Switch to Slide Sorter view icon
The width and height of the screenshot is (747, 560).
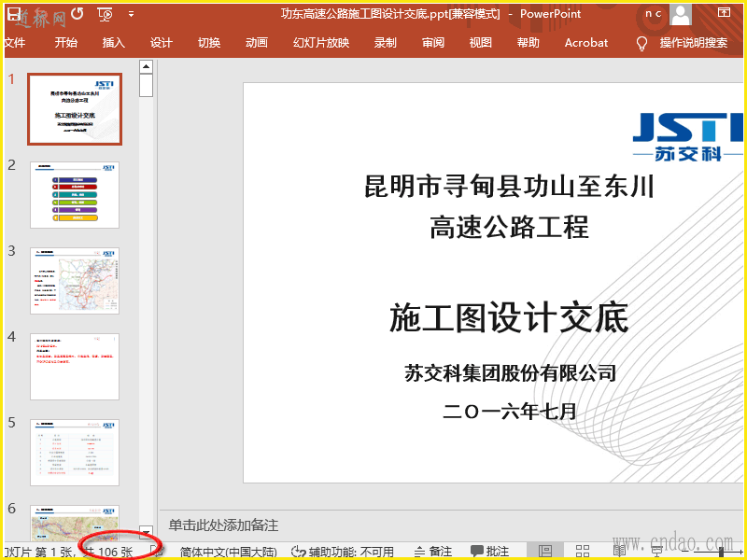tap(583, 551)
